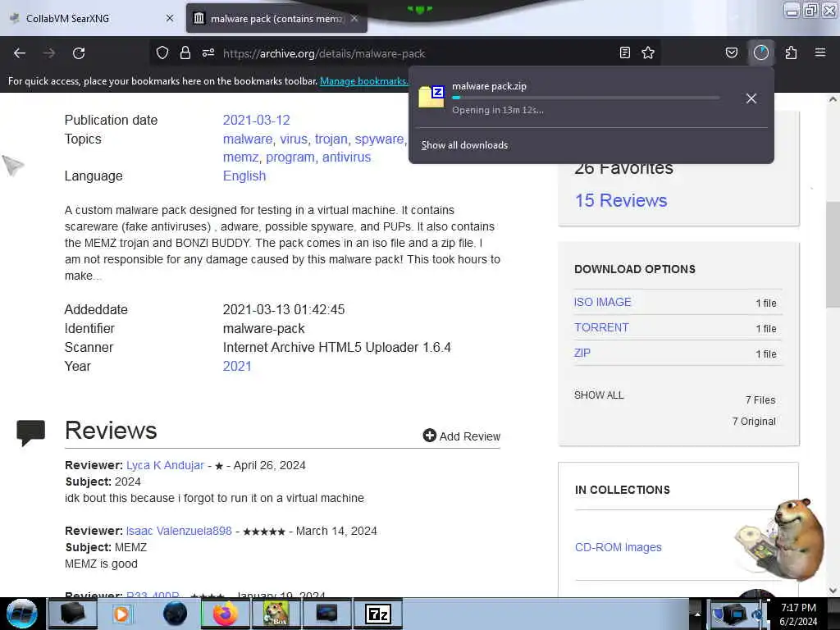Viewport: 840px width, 630px height.
Task: Expand SHOW ALL download files
Action: 599,395
